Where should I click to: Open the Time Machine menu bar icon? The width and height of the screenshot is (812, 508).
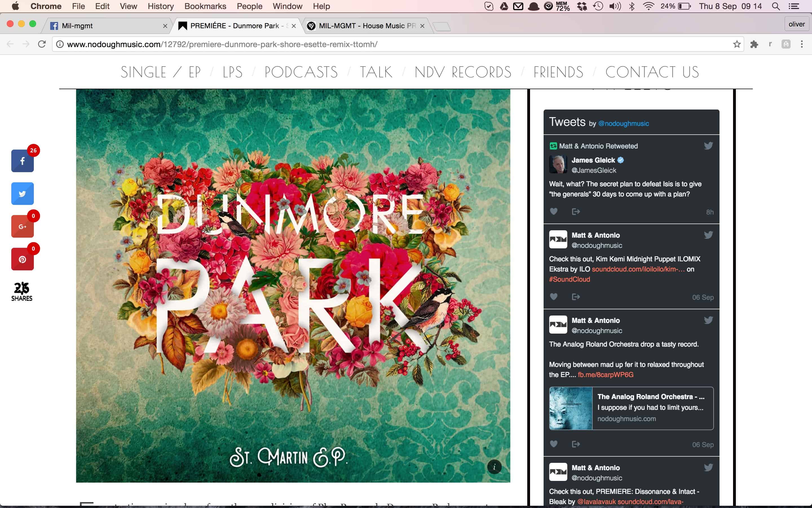pos(598,6)
